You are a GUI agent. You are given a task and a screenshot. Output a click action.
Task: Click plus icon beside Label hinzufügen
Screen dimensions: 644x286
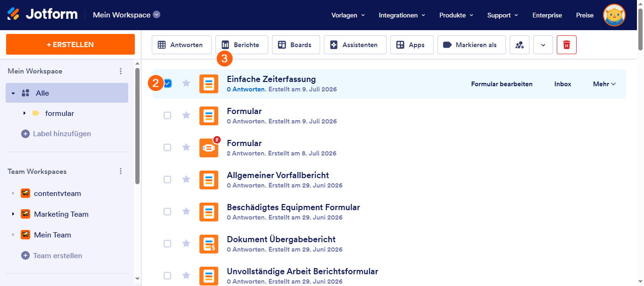pos(25,134)
